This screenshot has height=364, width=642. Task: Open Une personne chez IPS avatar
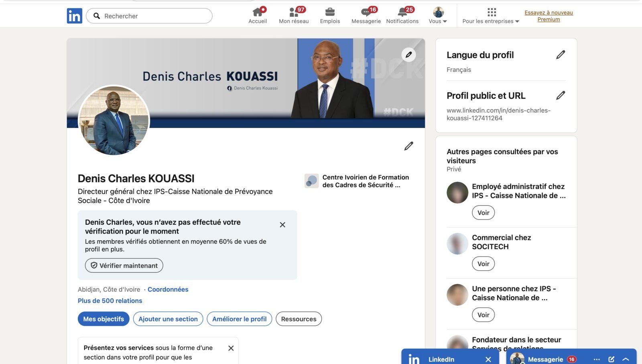(457, 295)
